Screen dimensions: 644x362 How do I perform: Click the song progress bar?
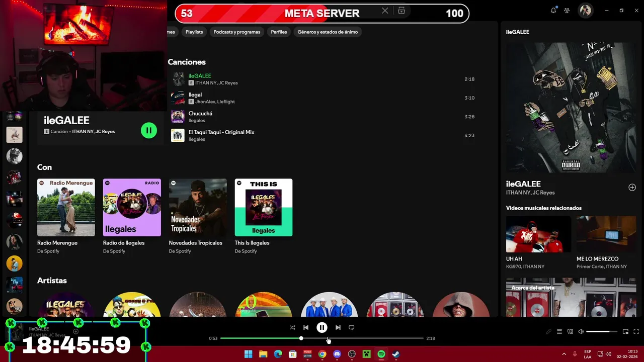322,338
